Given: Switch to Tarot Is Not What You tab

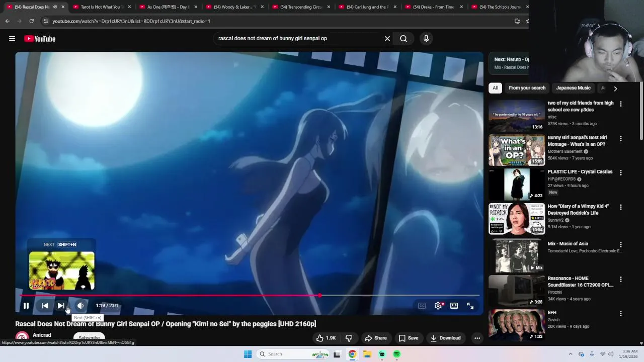Looking at the screenshot, I should [x=101, y=7].
